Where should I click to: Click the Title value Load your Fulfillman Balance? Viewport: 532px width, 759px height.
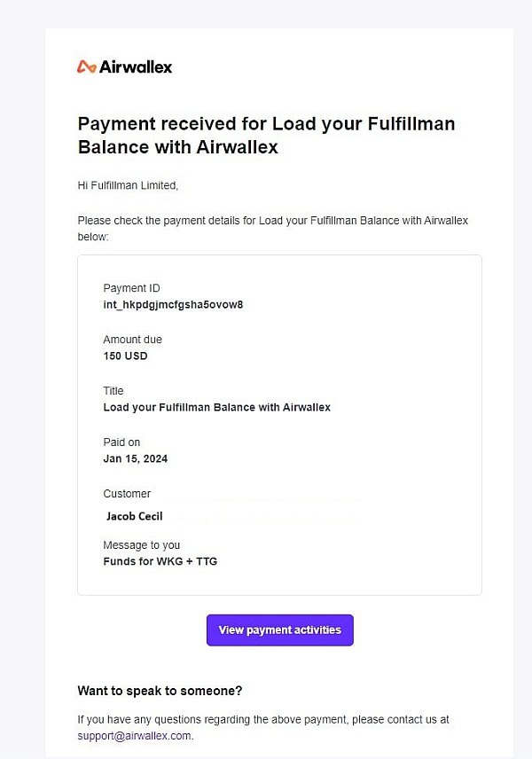pos(217,407)
